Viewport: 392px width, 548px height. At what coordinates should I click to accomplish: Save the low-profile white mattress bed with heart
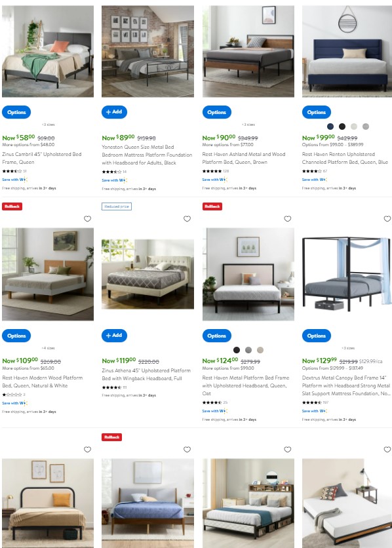click(387, 450)
